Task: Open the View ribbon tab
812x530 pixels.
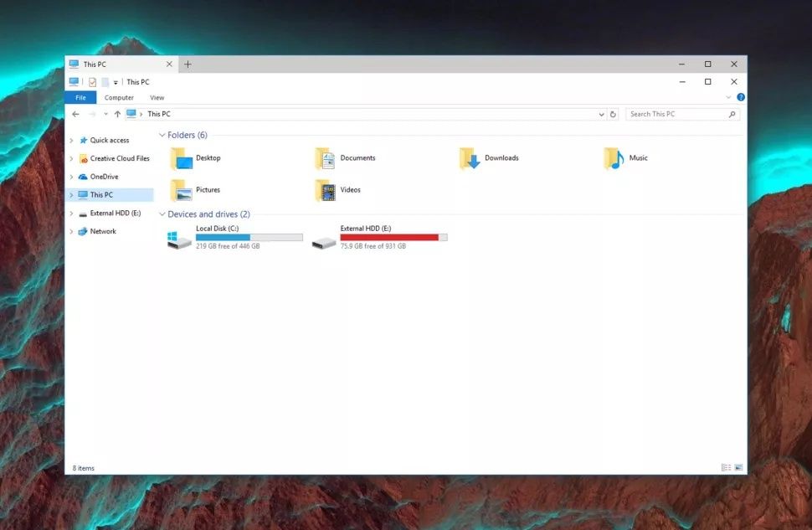Action: (157, 97)
